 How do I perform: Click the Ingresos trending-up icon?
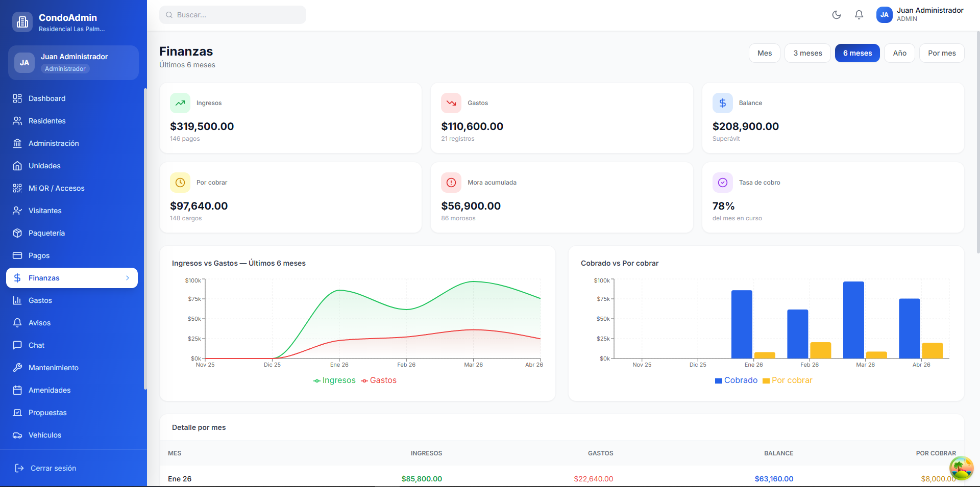pyautogui.click(x=180, y=103)
